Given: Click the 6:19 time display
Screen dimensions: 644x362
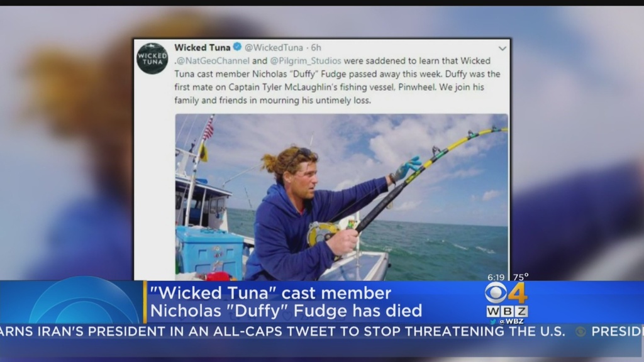Looking at the screenshot, I should tap(496, 277).
